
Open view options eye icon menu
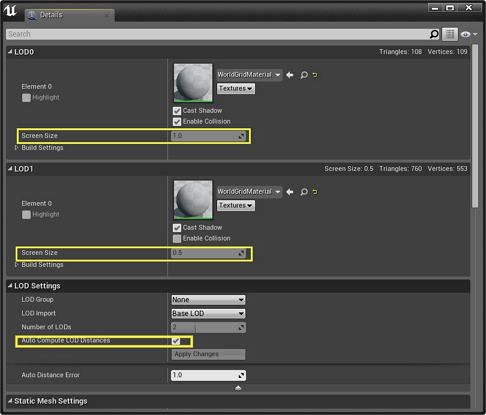tap(468, 34)
